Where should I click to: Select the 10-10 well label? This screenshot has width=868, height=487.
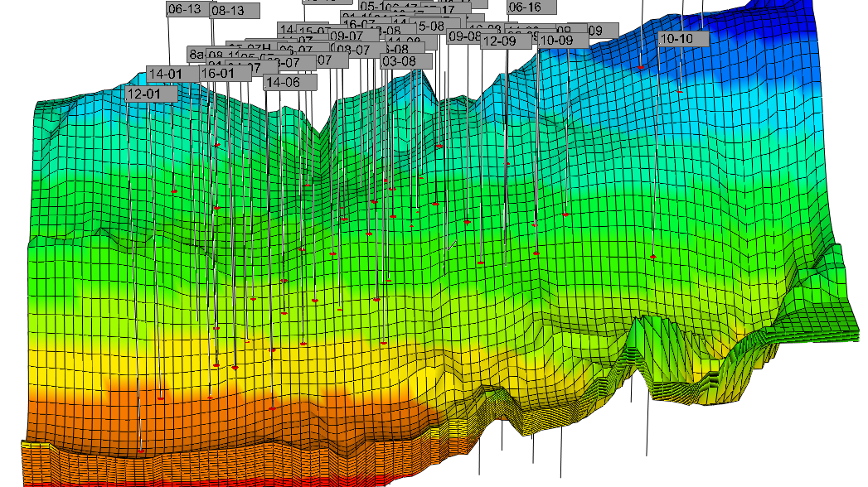click(x=684, y=39)
